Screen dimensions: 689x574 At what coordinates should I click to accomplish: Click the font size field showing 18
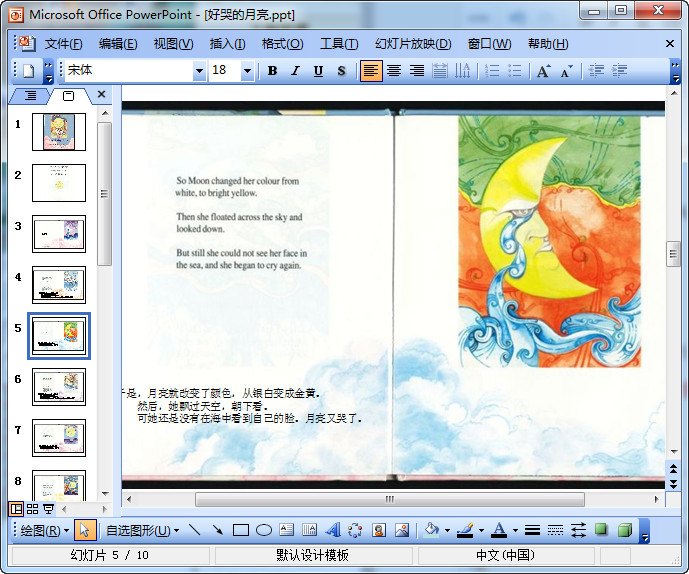(225, 70)
